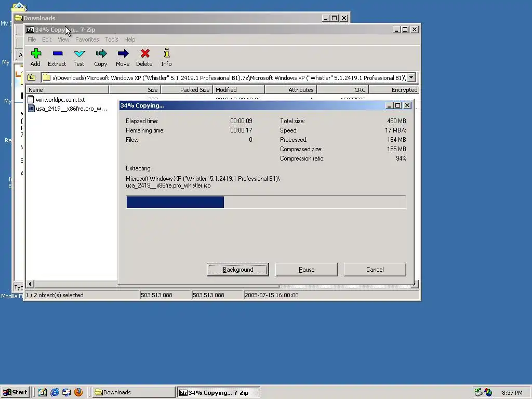
Task: Open the File menu
Action: pos(32,39)
